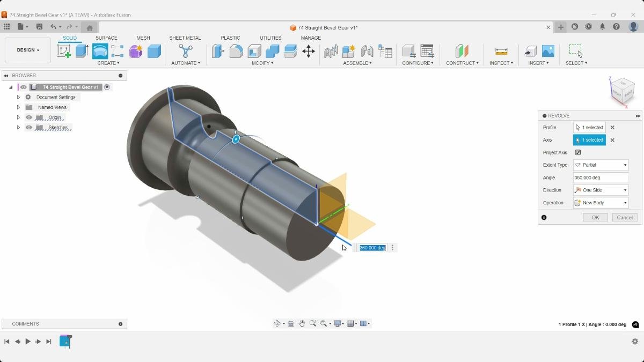Expand the Origin tree node

[x=18, y=117]
